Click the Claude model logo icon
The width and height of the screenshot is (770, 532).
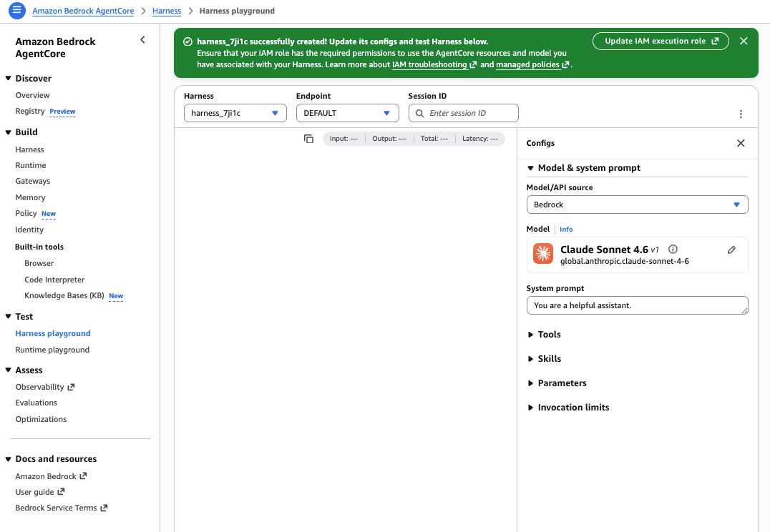point(542,254)
